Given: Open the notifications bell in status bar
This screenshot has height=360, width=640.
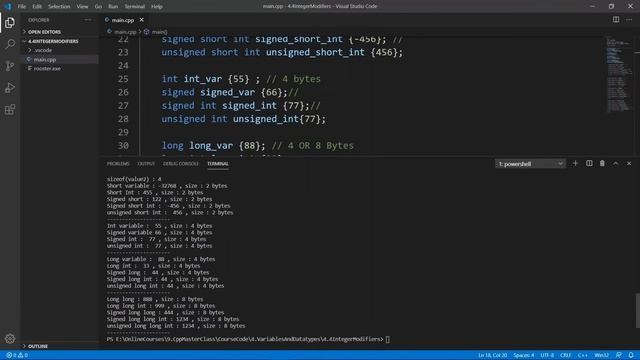Looking at the screenshot, I should (631, 355).
